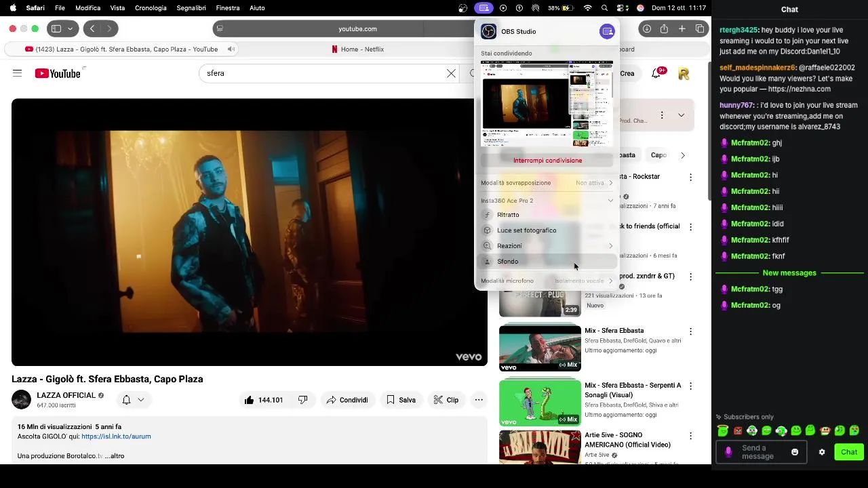Screen dimensions: 868x488
Task: Open Cronologia menu
Action: pyautogui.click(x=151, y=8)
